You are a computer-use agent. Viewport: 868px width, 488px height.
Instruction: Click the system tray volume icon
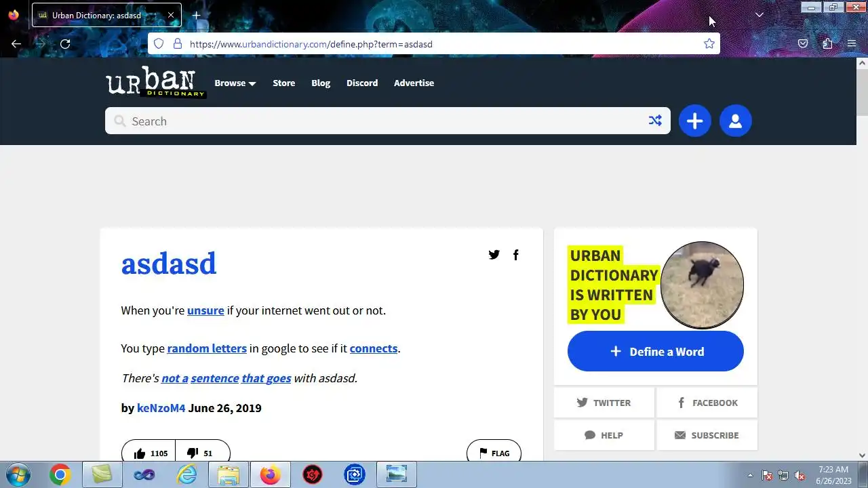pos(800,475)
